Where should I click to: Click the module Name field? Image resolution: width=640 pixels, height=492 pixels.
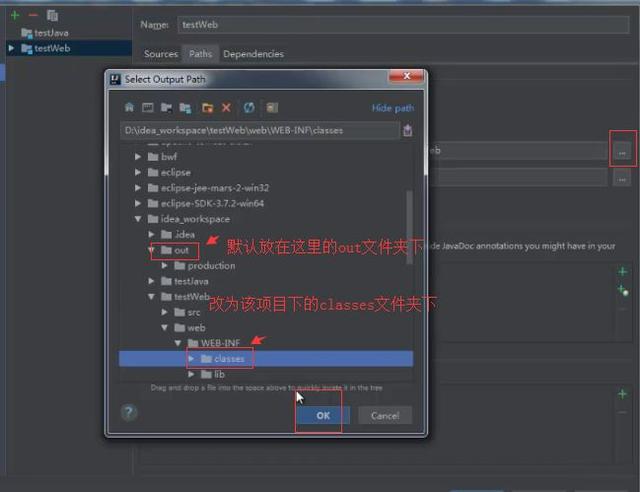click(403, 25)
